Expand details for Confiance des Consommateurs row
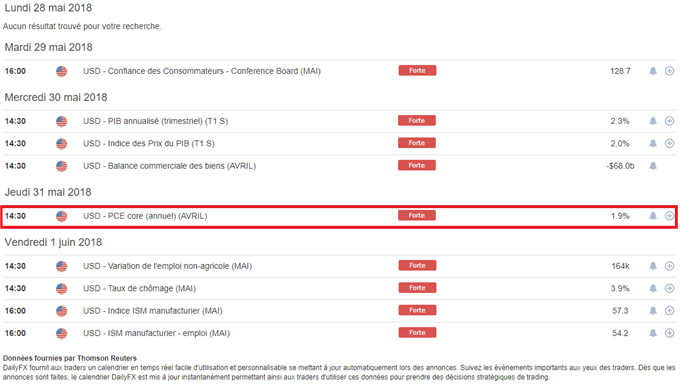The width and height of the screenshot is (680, 387). pos(669,71)
